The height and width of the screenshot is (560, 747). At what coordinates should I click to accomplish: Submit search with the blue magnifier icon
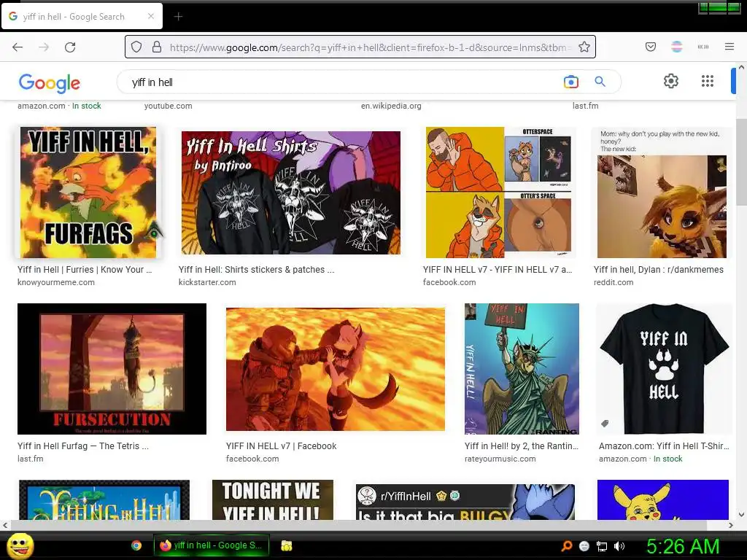pyautogui.click(x=600, y=82)
